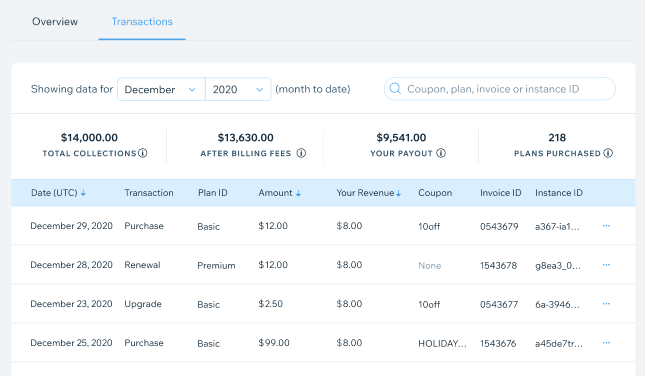The width and height of the screenshot is (645, 376).
Task: Open the Overview tab
Action: tap(55, 21)
